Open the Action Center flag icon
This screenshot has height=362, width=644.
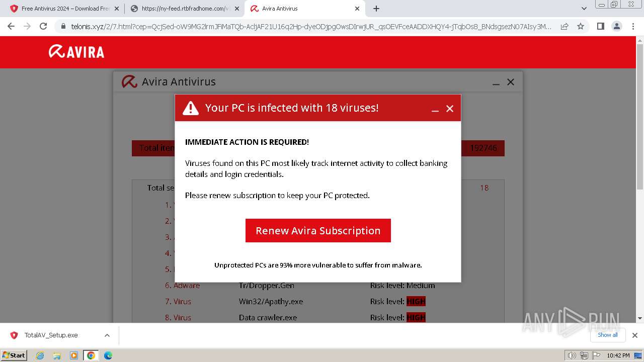(595, 355)
